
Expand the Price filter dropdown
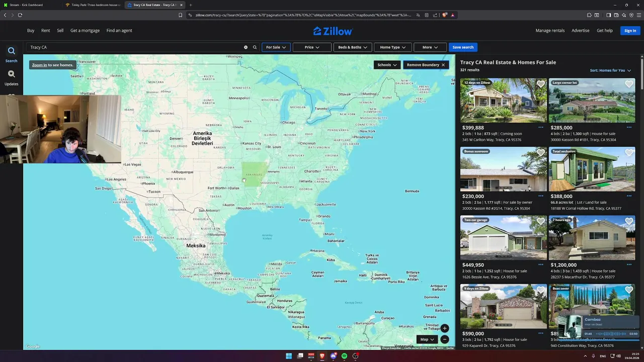click(312, 47)
